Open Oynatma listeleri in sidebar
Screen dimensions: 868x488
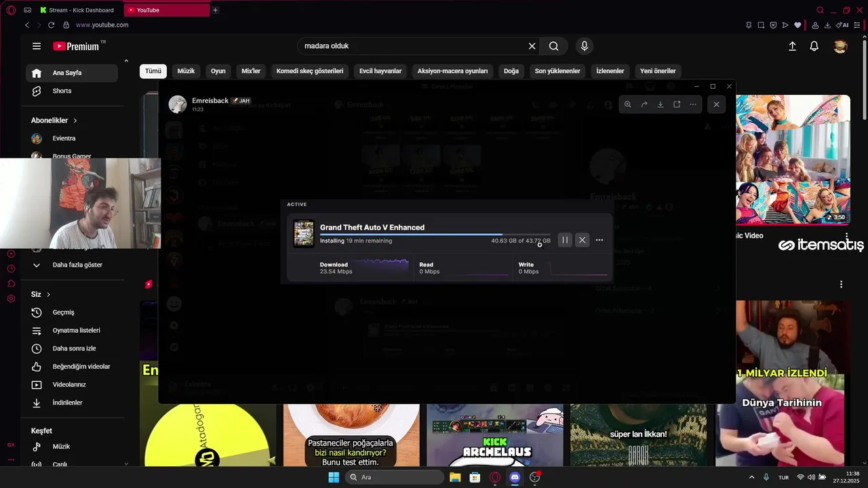tap(72, 331)
